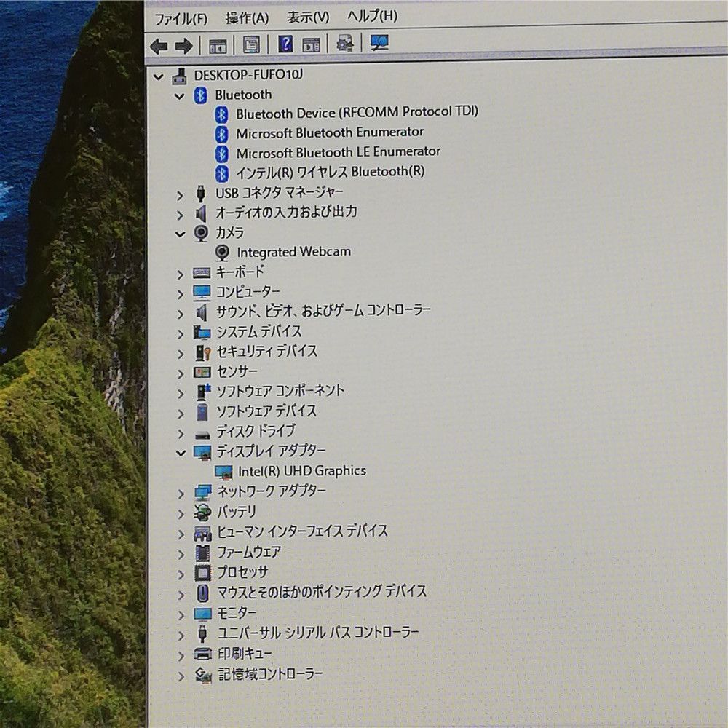Click ネットワーク アダプター icon
728x728 pixels.
coord(203,492)
